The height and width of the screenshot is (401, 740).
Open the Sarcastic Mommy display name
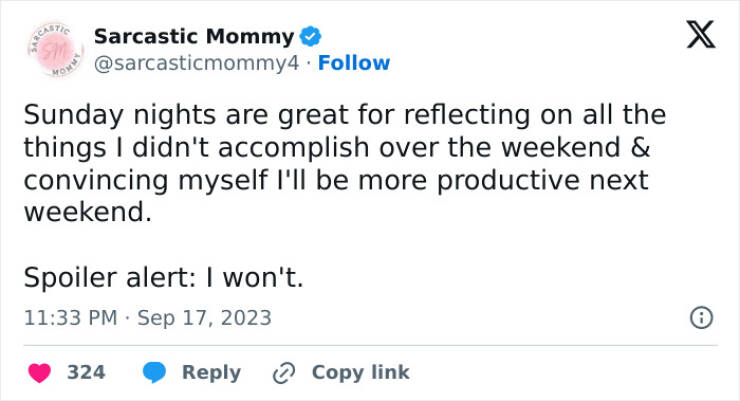(x=193, y=37)
